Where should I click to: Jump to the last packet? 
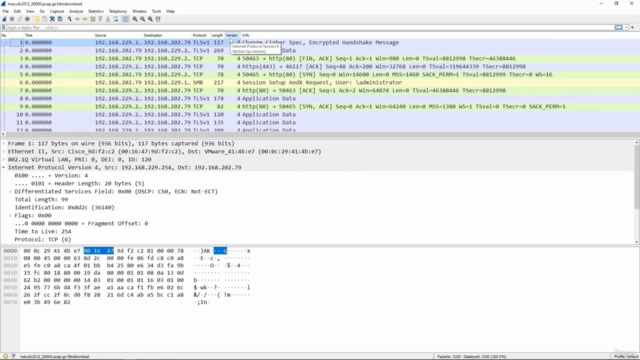pos(108,19)
